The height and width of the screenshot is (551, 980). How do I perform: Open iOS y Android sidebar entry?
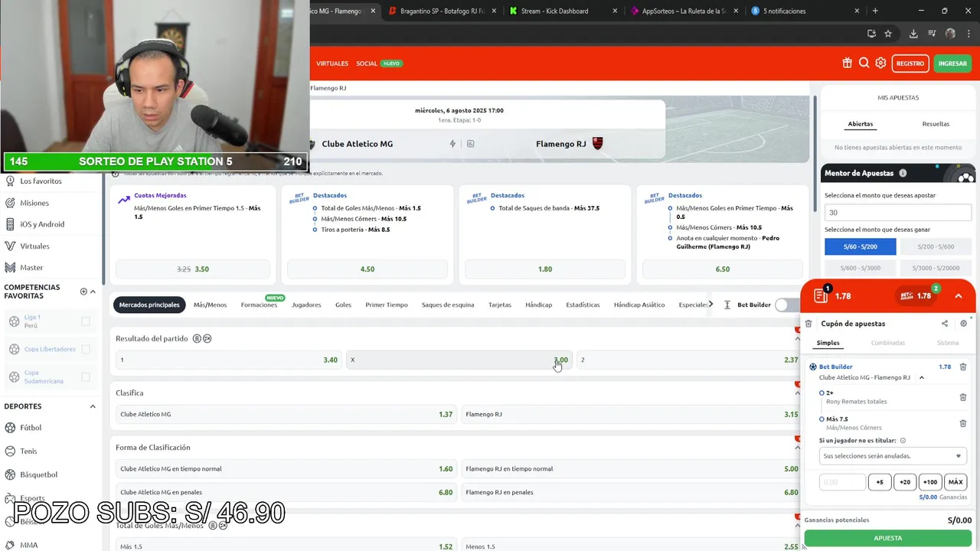42,224
